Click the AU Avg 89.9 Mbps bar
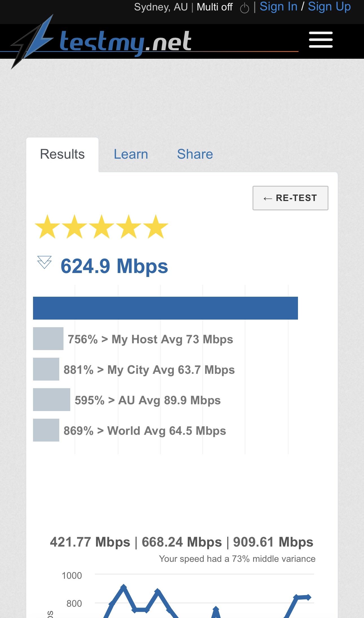Screen dimensions: 364x618 point(52,399)
